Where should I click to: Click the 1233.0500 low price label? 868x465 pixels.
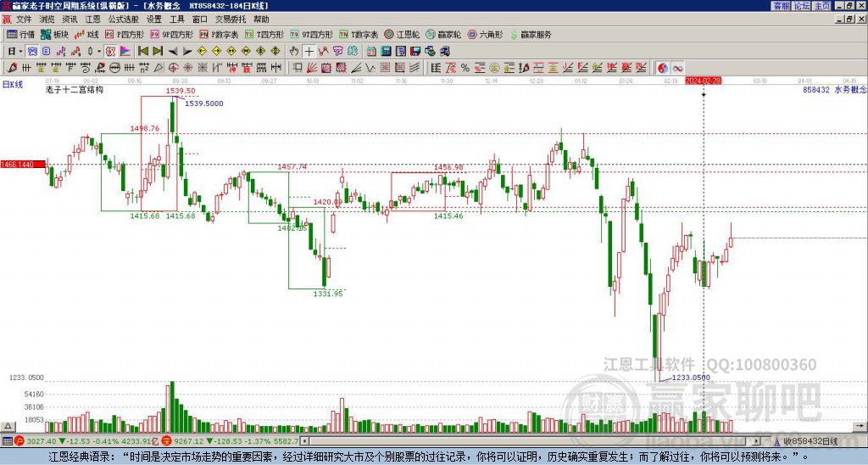point(690,378)
